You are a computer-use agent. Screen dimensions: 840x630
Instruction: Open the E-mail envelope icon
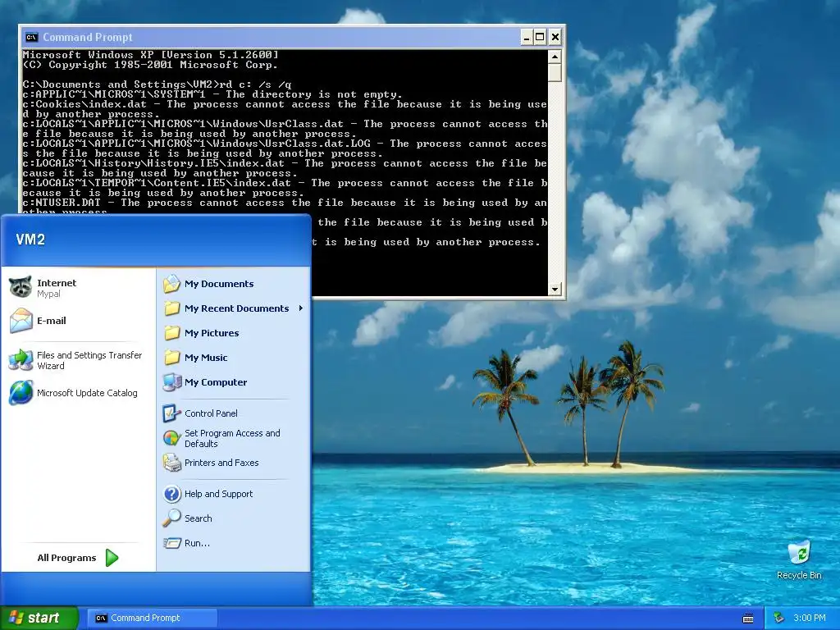pos(21,321)
